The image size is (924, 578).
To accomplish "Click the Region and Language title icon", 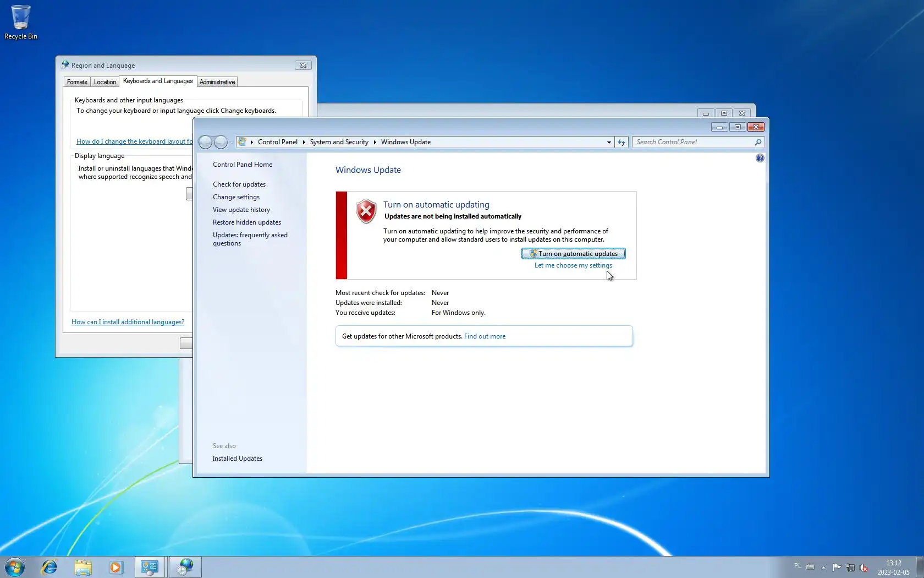I will click(65, 65).
